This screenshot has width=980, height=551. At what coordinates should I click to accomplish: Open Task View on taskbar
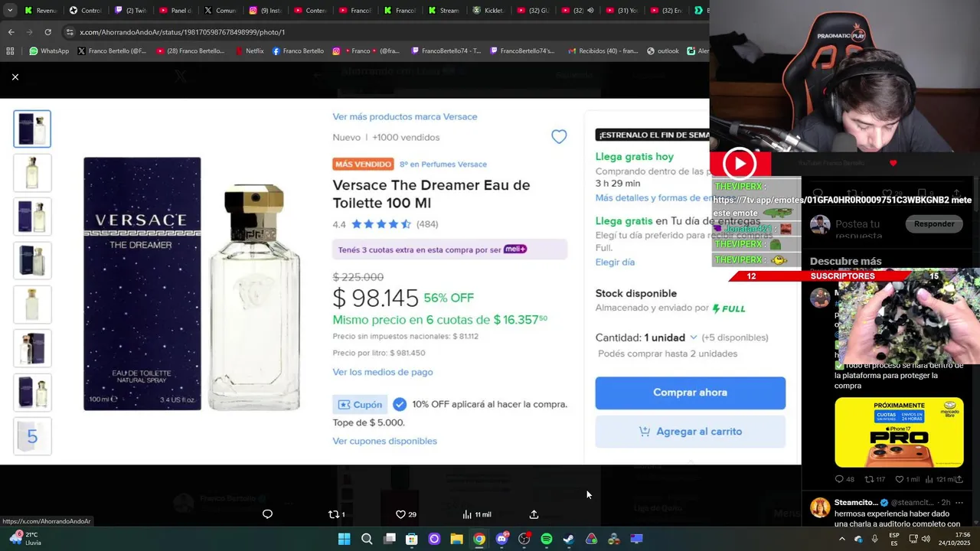coord(389,539)
